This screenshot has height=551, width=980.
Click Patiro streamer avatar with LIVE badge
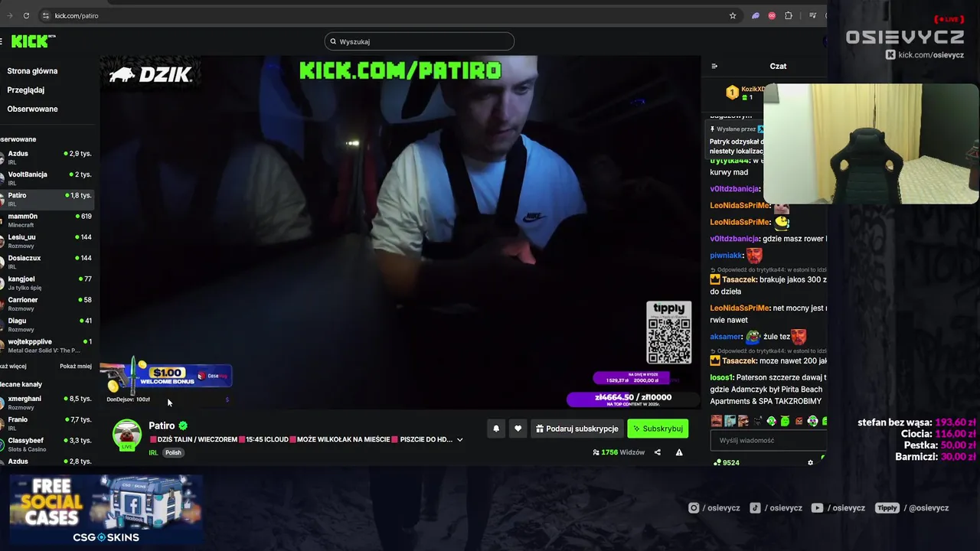click(x=127, y=435)
